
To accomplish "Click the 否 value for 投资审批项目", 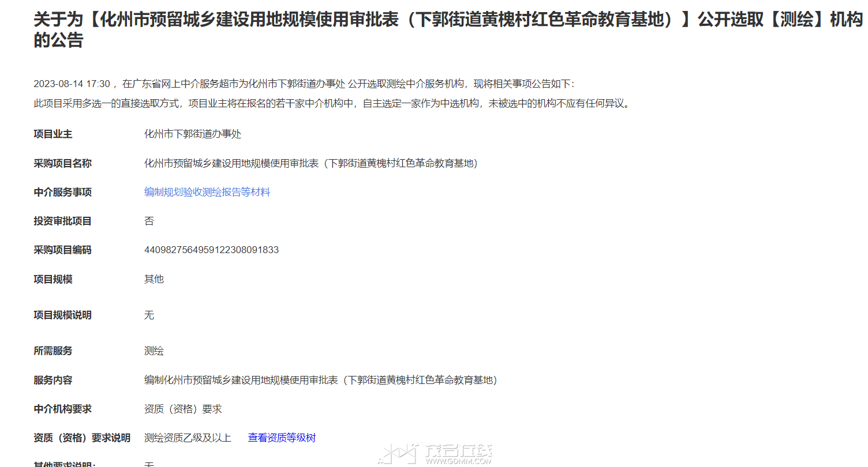I will [x=149, y=221].
